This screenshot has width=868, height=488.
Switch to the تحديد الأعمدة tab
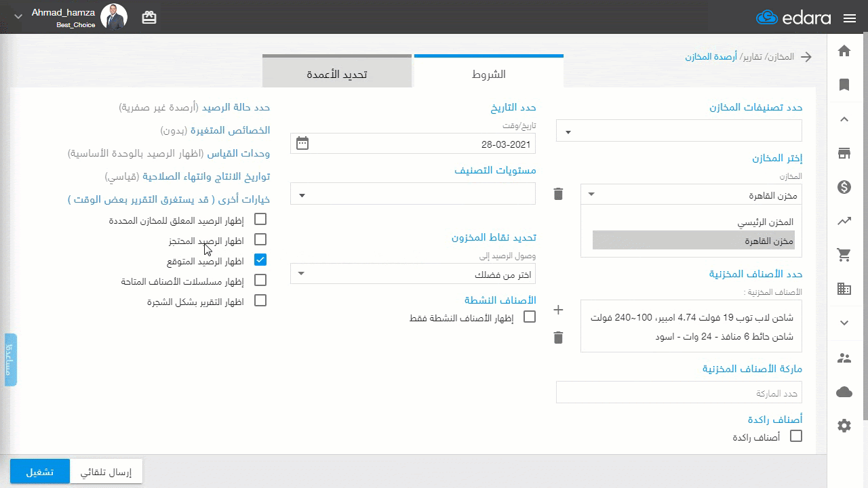(337, 72)
